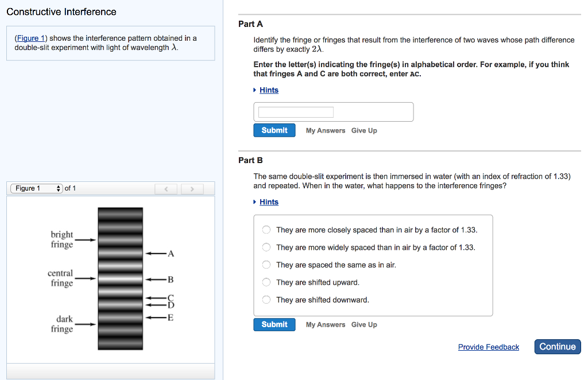Click the next figure arrow
The width and height of the screenshot is (588, 380).
coord(192,188)
